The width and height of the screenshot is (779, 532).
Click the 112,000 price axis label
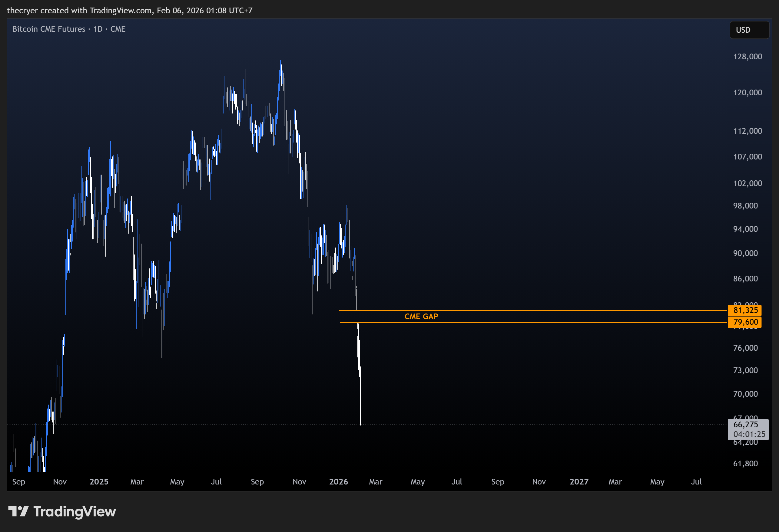tap(748, 131)
